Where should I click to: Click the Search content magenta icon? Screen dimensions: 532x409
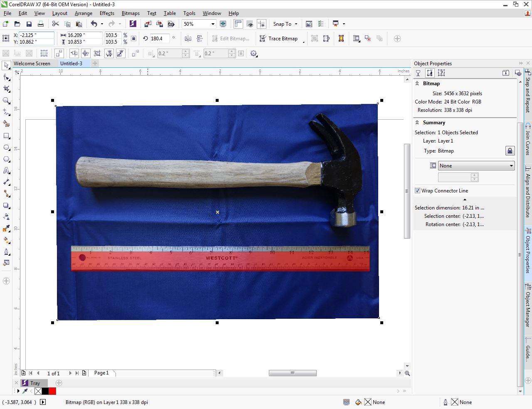[x=133, y=24]
